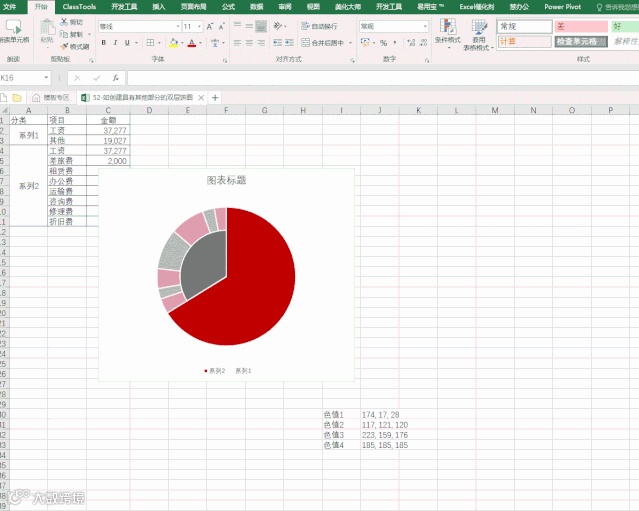
Task: Click the Cut scissors icon
Action: coord(64,22)
